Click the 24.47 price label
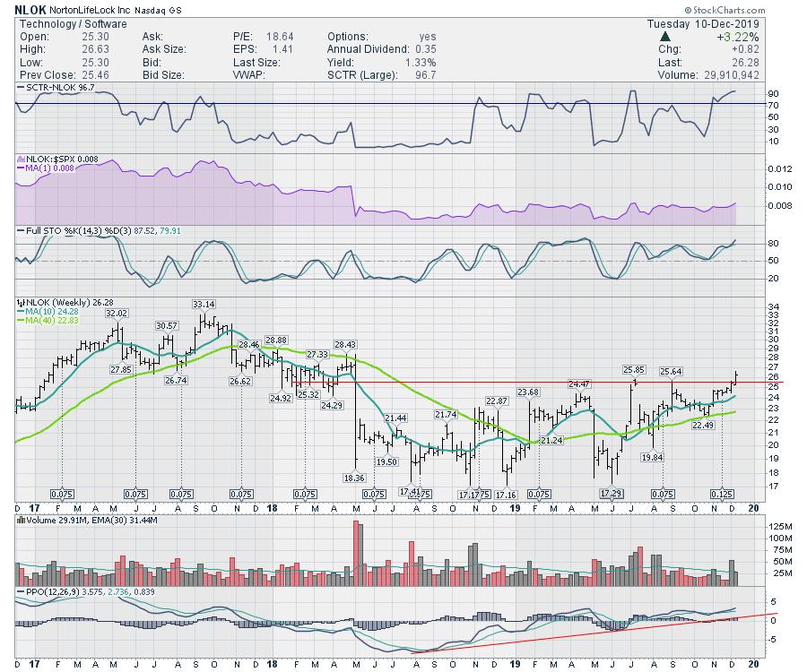Viewport: 807px width, 672px height. click(x=579, y=384)
